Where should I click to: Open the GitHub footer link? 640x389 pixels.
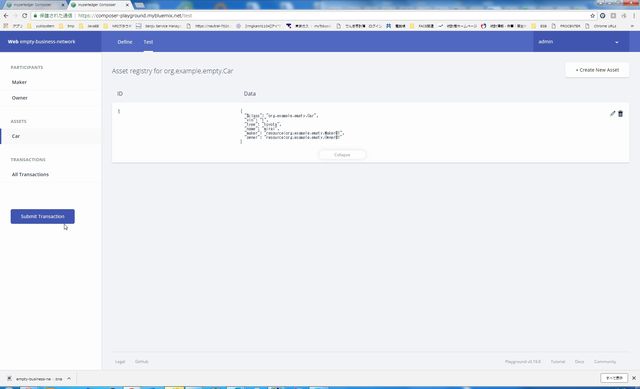[x=142, y=362]
